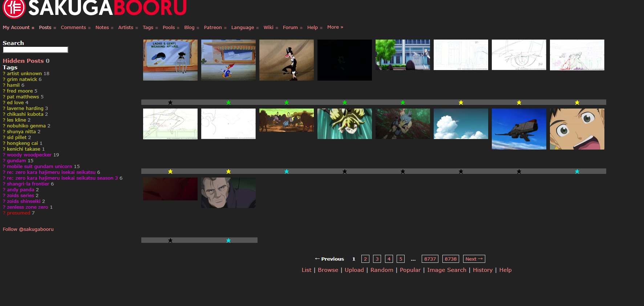Open the Random footer link
The height and width of the screenshot is (306, 644).
(382, 270)
